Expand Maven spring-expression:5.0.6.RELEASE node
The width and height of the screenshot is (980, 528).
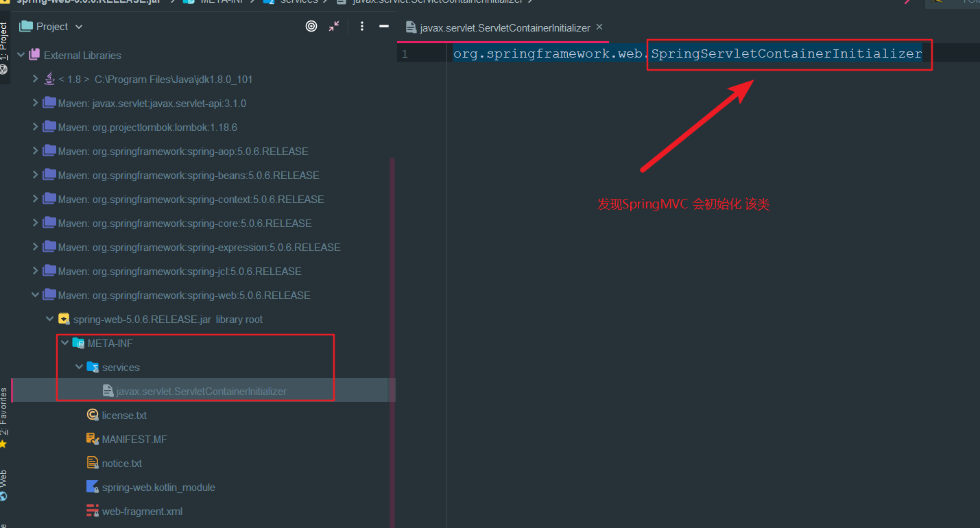pos(35,247)
